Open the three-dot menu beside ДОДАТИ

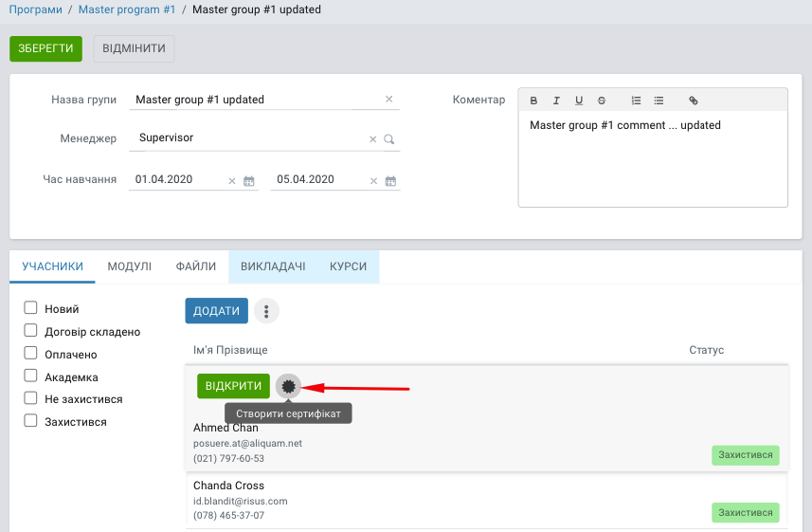point(266,311)
